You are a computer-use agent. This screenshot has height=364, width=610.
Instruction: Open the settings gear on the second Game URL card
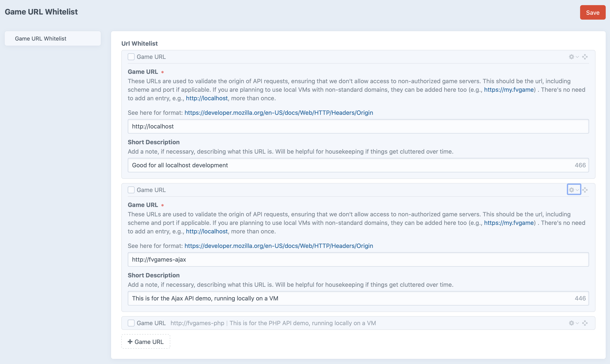(x=572, y=190)
